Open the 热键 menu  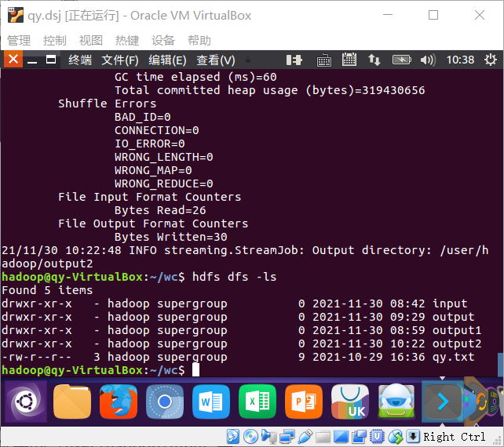(x=127, y=41)
